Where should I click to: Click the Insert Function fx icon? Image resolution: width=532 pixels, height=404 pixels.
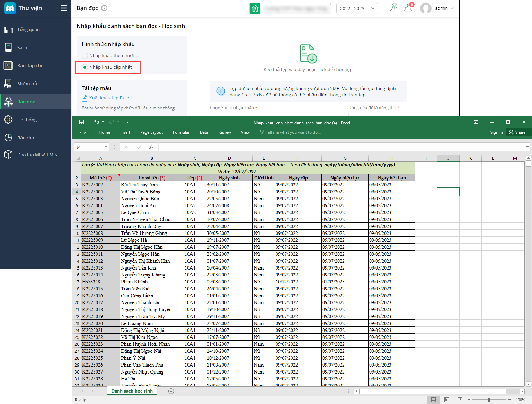[151, 147]
